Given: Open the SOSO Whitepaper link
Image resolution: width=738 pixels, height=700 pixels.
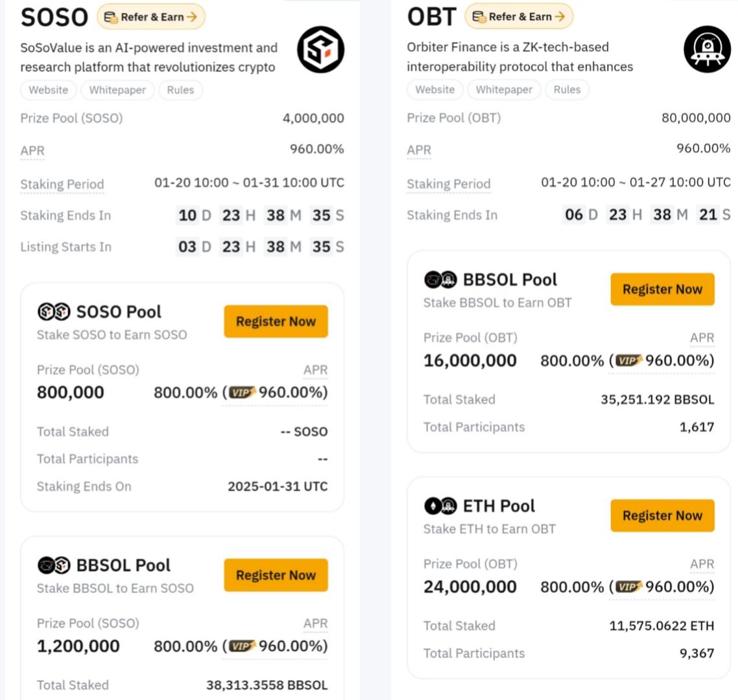Looking at the screenshot, I should (x=117, y=90).
